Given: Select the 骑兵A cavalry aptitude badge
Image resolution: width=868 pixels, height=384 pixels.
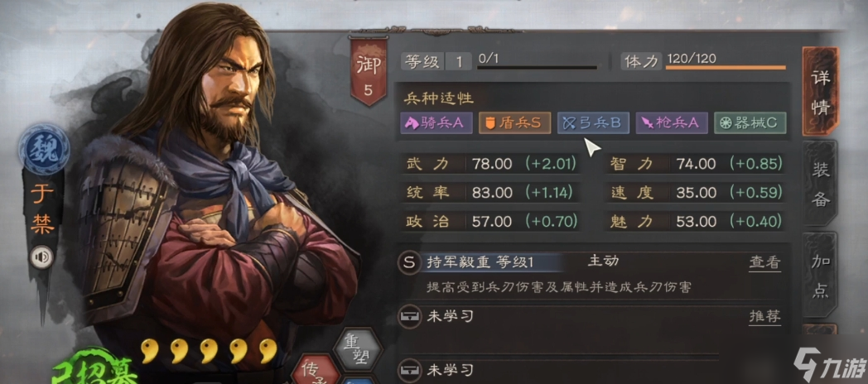Looking at the screenshot, I should coord(436,122).
